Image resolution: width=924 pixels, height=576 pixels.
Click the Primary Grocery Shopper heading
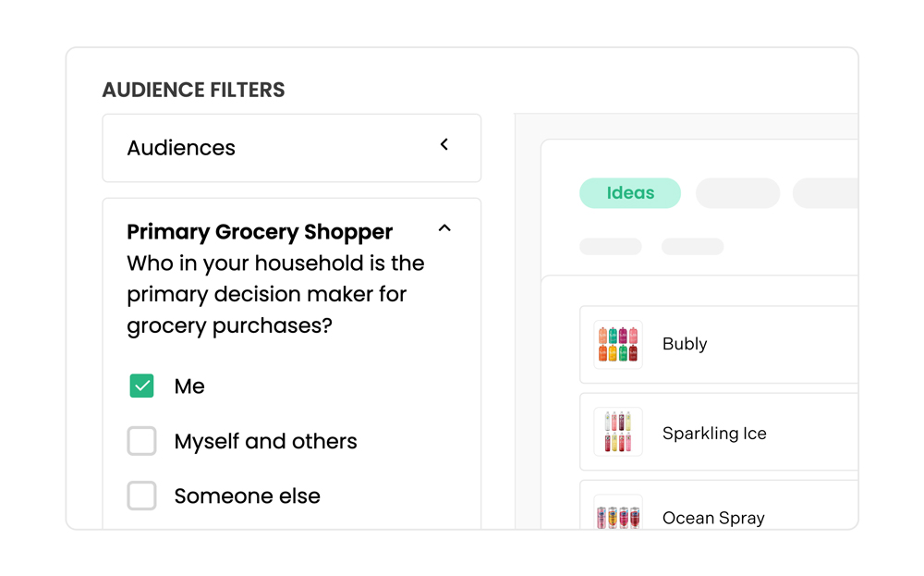pyautogui.click(x=260, y=232)
